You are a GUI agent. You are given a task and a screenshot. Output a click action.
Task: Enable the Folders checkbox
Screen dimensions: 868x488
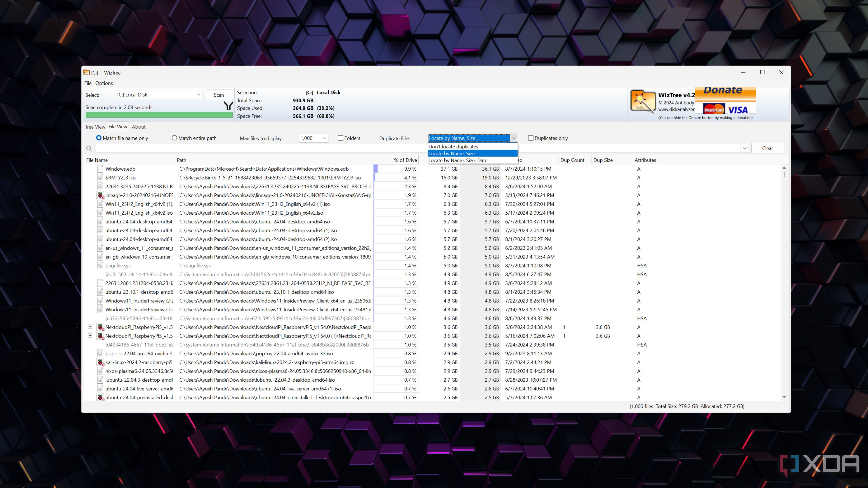(x=341, y=138)
